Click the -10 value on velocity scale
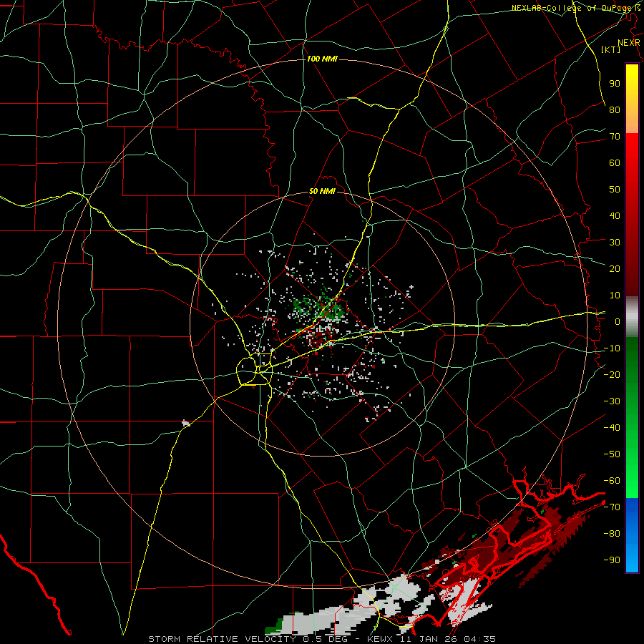The height and width of the screenshot is (644, 644). point(612,348)
